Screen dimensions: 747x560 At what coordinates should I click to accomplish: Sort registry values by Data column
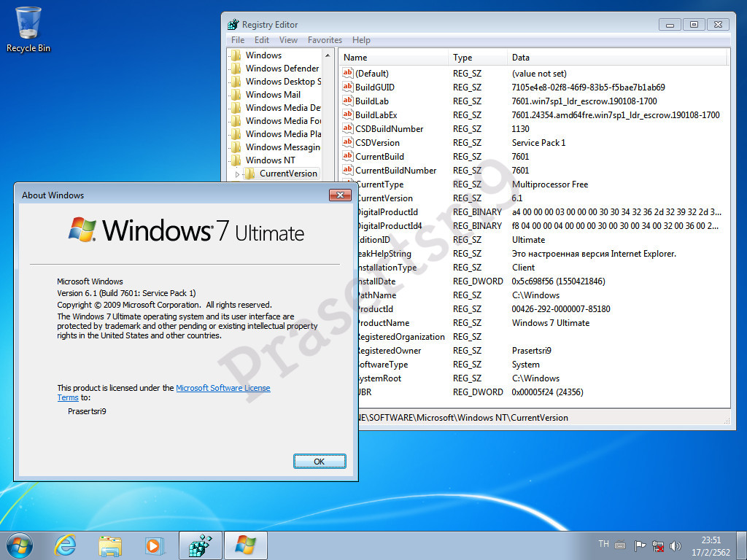[617, 57]
